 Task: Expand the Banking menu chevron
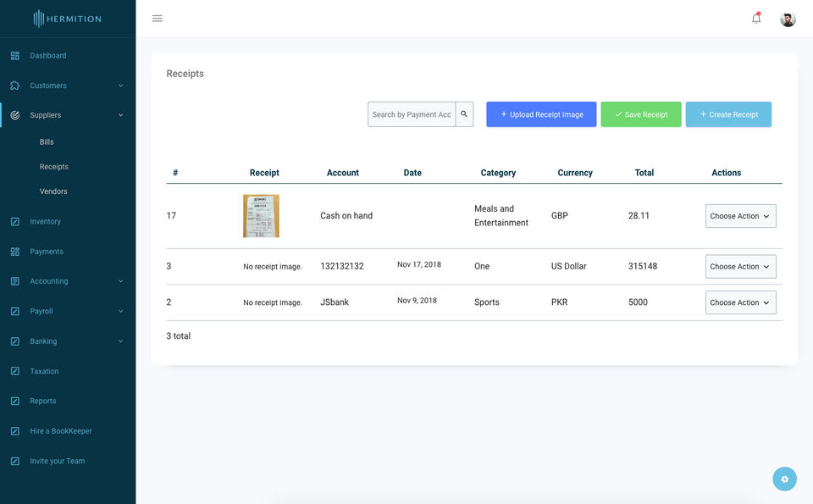(x=121, y=341)
